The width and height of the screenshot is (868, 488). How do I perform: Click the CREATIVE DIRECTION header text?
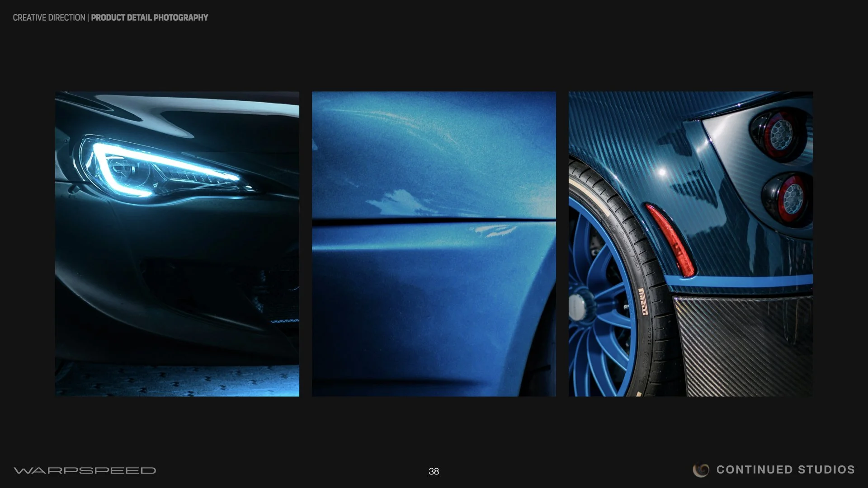coord(49,18)
